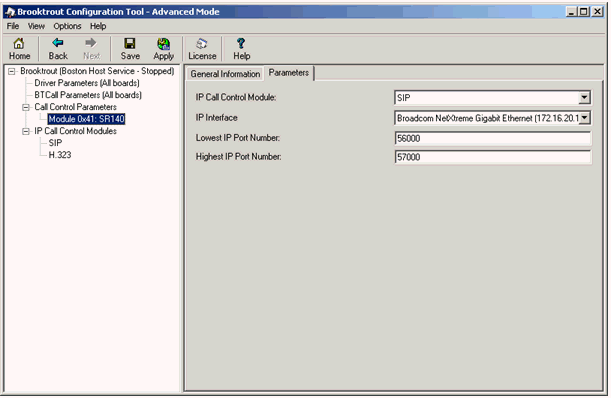
Task: Switch to the General Information tab
Action: tap(225, 74)
